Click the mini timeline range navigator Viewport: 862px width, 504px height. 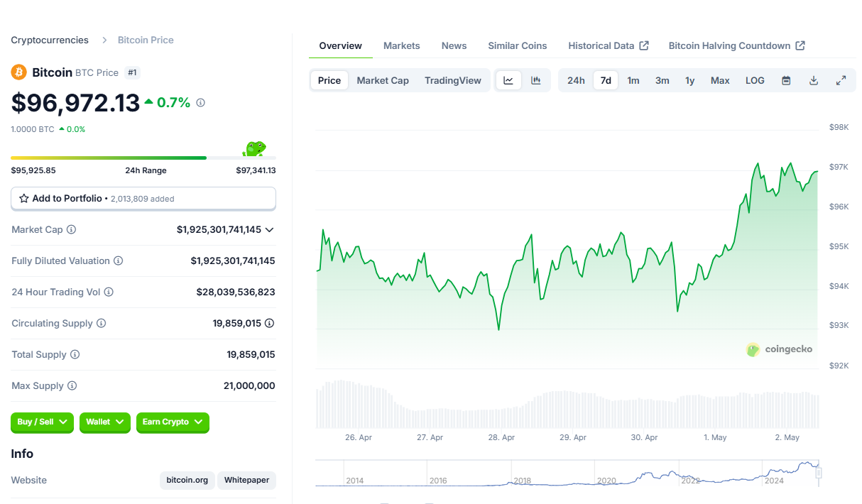(x=568, y=473)
